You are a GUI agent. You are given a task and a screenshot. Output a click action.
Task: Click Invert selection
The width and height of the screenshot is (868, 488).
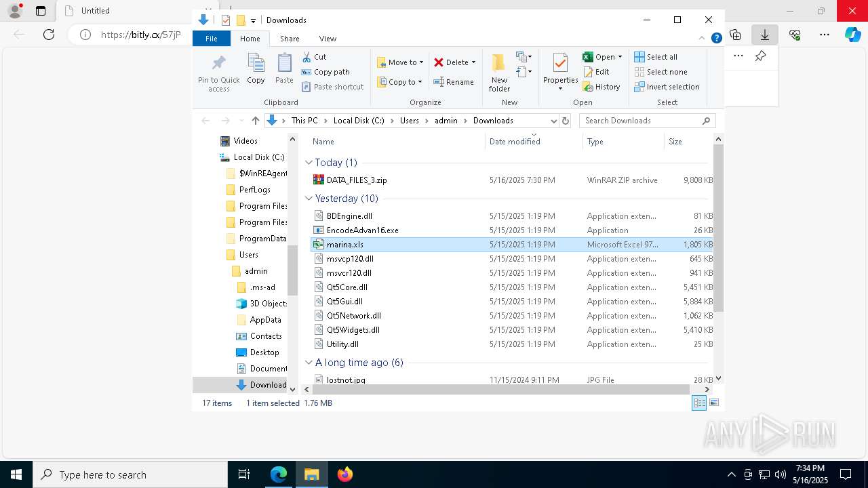click(667, 87)
